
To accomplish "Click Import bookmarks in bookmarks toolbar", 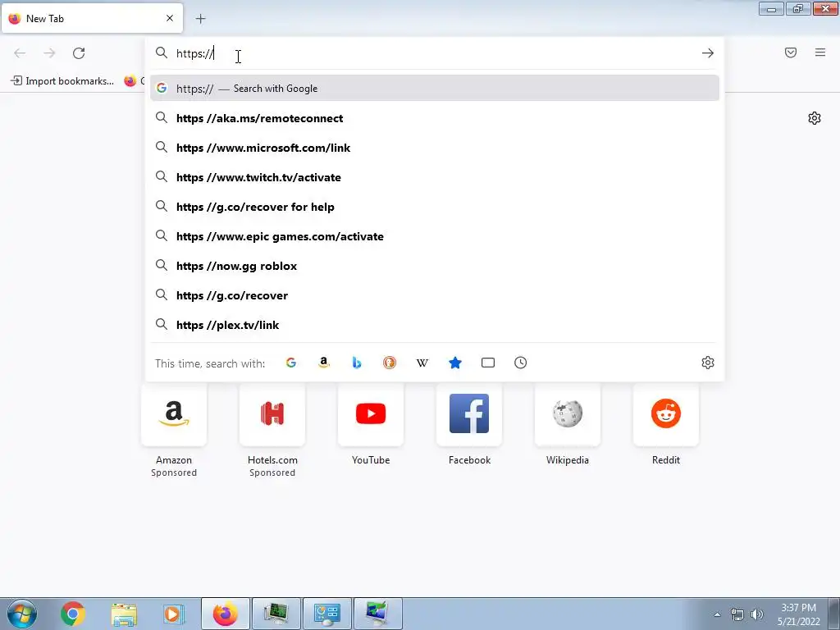I will [x=62, y=81].
